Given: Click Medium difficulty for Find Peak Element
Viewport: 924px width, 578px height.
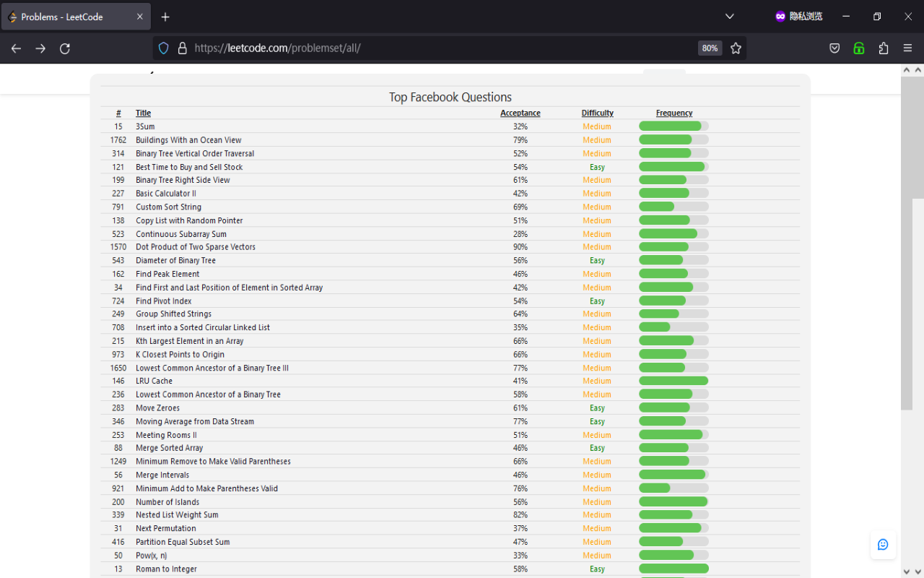Looking at the screenshot, I should tap(597, 274).
